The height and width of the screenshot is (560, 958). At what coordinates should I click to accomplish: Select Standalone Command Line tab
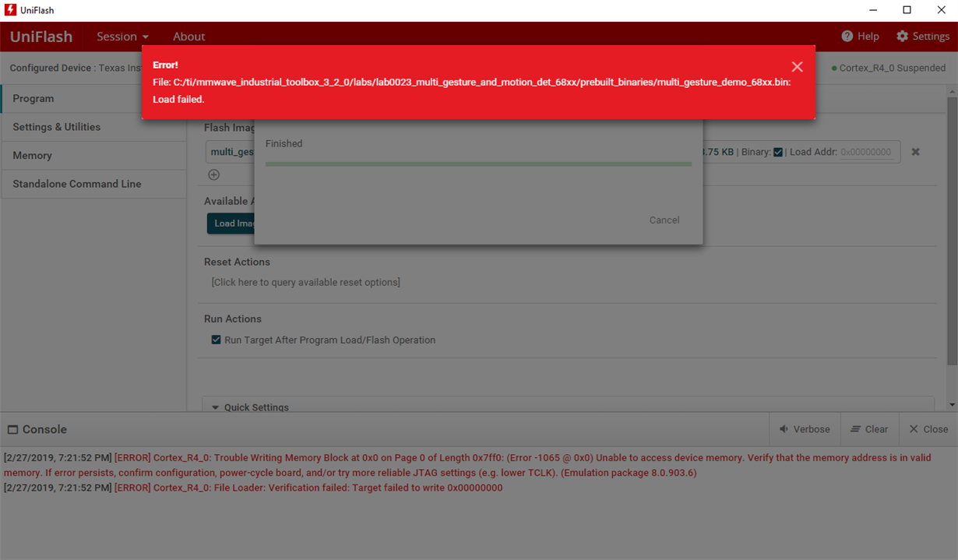click(93, 184)
